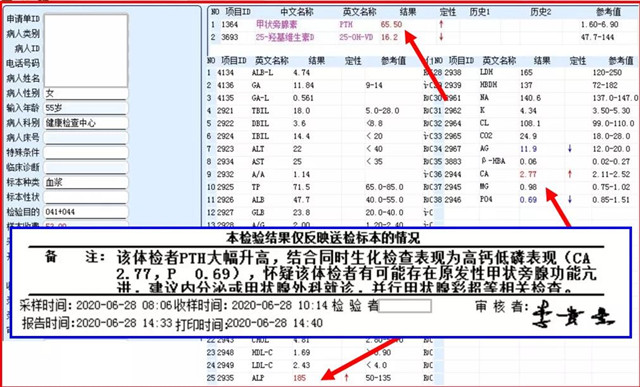The width and height of the screenshot is (640, 387).
Task: Focus the empty 病人床号 input box
Action: pos(86,138)
